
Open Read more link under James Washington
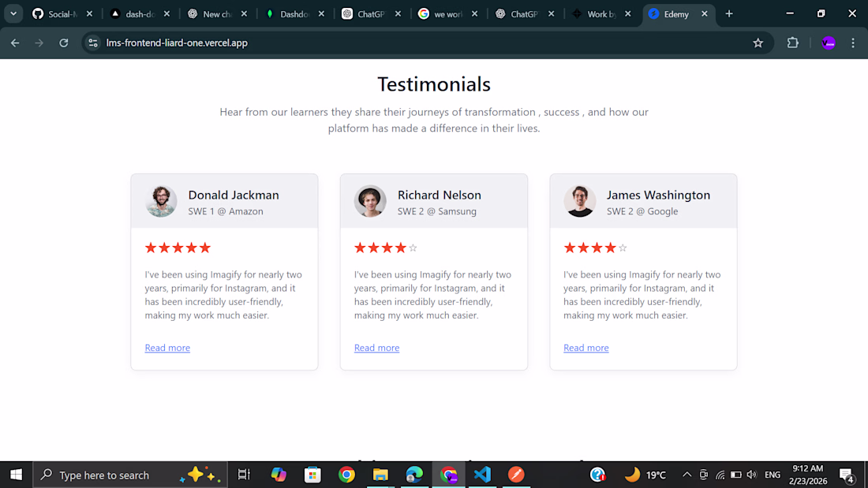(x=586, y=348)
